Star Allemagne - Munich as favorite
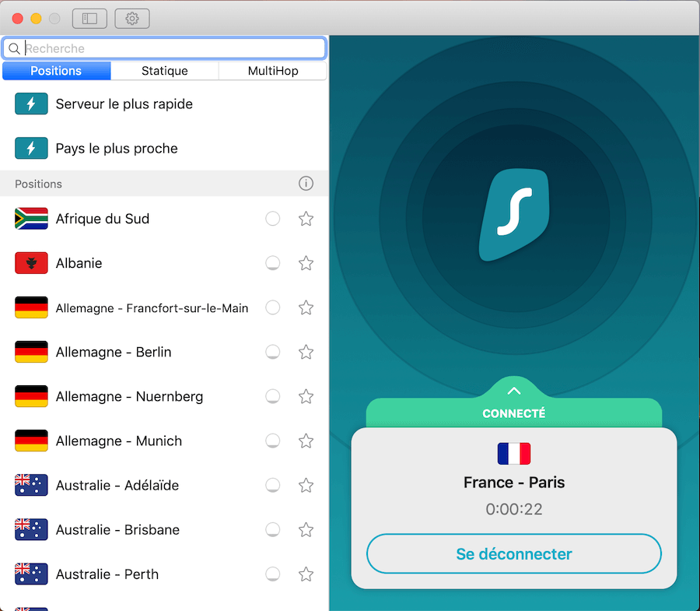Screen dimensions: 700x611 306,441
